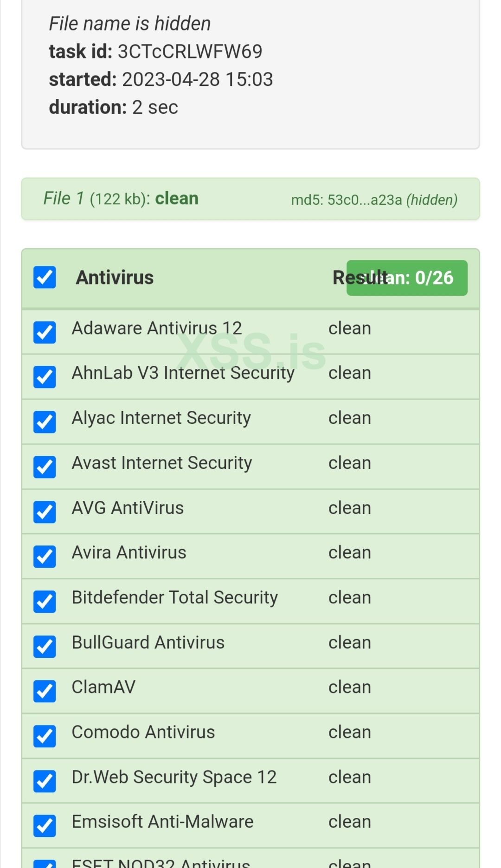Uncheck the Adaware Antivirus 12 checkbox
This screenshot has height=868, width=501.
(45, 332)
